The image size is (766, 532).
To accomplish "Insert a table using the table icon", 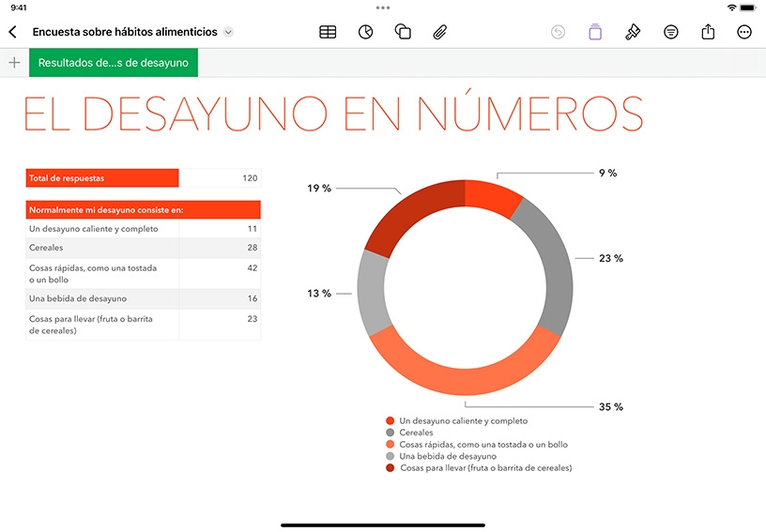I will (328, 32).
